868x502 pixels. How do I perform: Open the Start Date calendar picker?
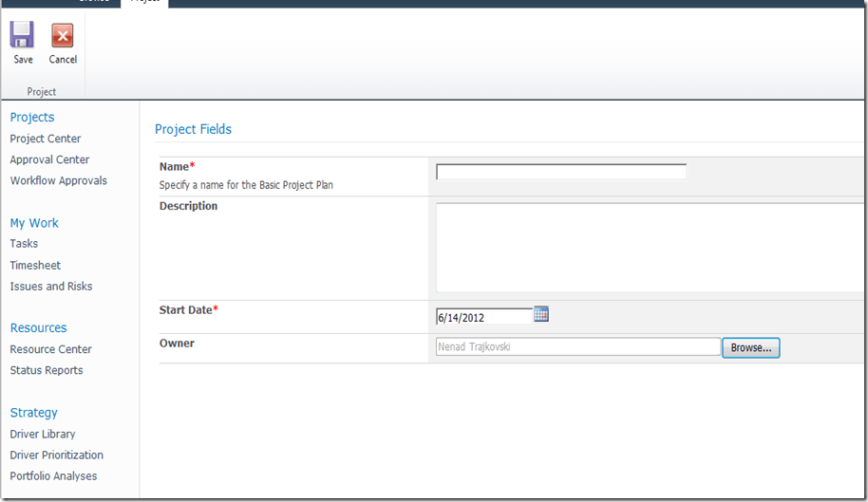click(x=541, y=314)
